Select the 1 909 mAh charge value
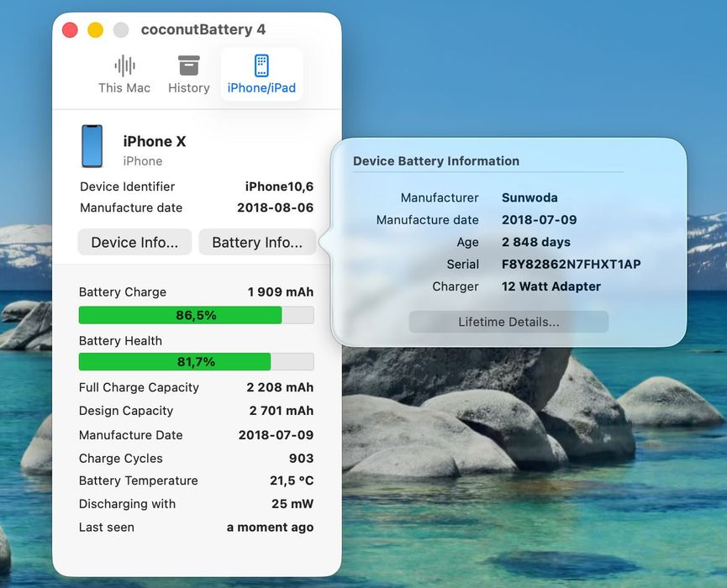The width and height of the screenshot is (727, 588). click(x=281, y=292)
